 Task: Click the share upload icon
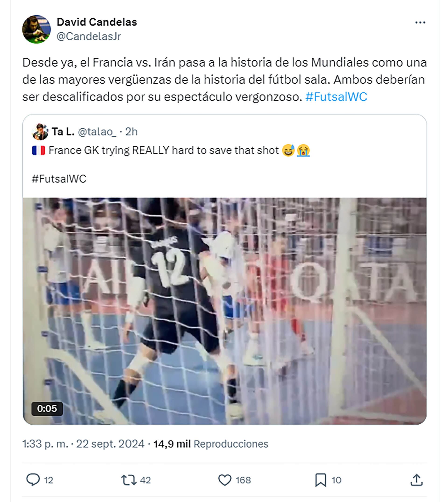416,480
